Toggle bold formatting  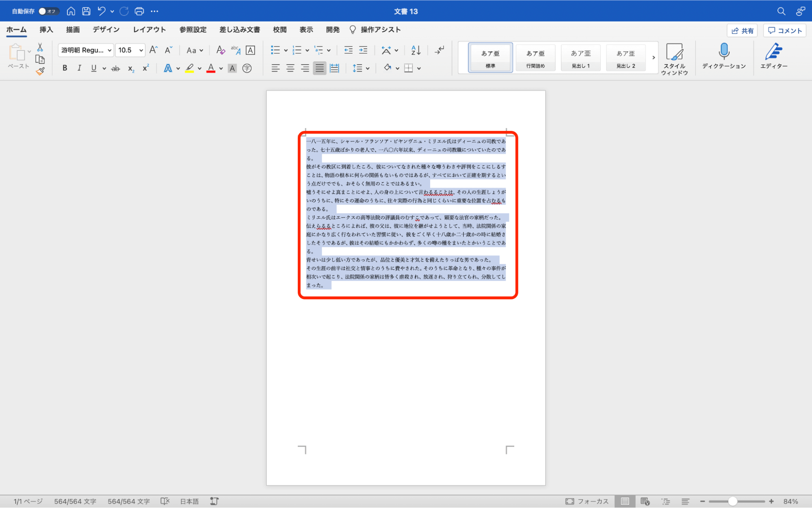click(x=65, y=68)
